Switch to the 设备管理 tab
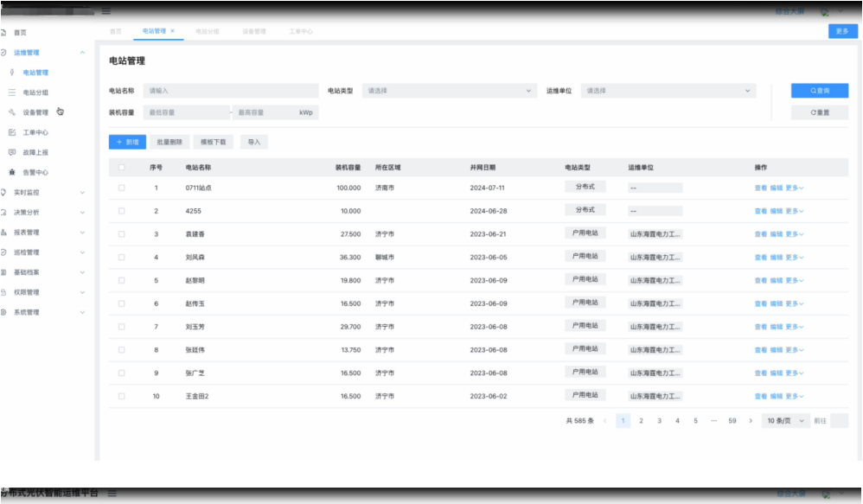The image size is (863, 504). tap(254, 31)
